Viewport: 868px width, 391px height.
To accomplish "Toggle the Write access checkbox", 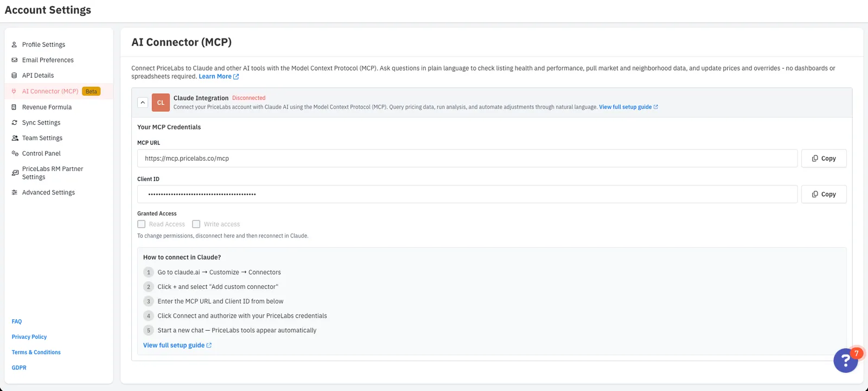I will point(196,224).
